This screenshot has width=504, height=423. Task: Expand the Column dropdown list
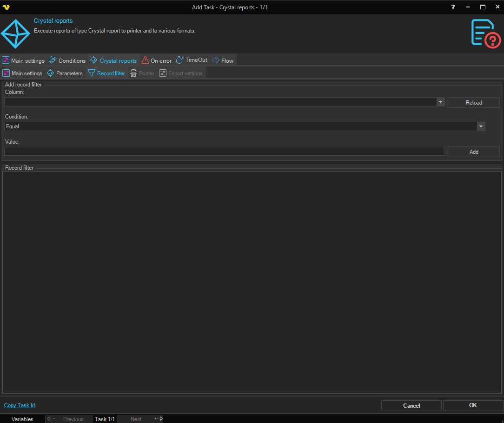point(440,102)
